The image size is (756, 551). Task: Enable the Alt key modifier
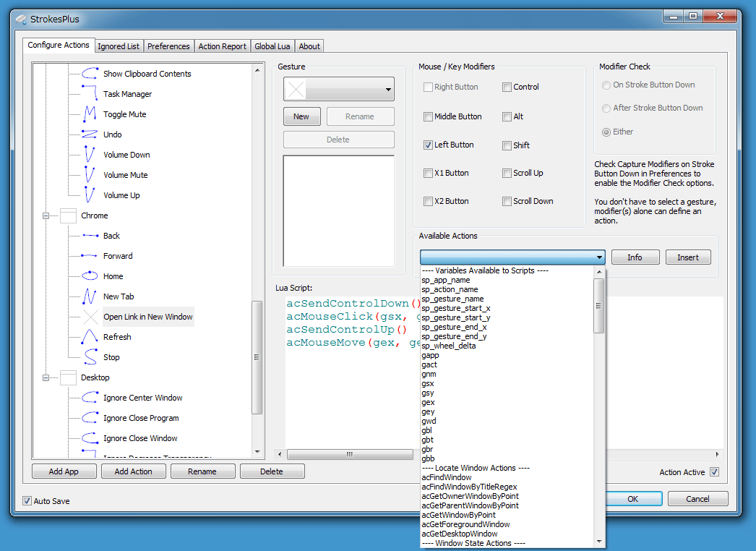pos(507,116)
